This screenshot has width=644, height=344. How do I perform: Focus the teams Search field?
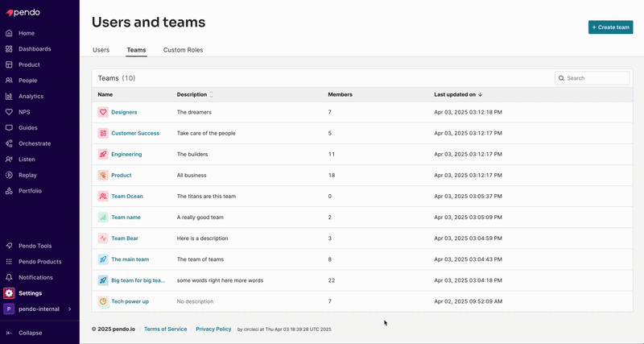pos(592,78)
